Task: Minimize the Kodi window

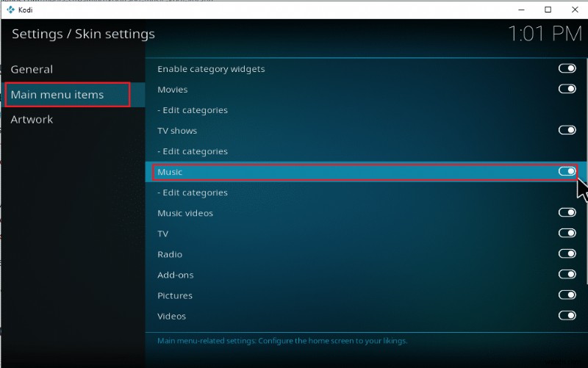Action: tap(521, 10)
